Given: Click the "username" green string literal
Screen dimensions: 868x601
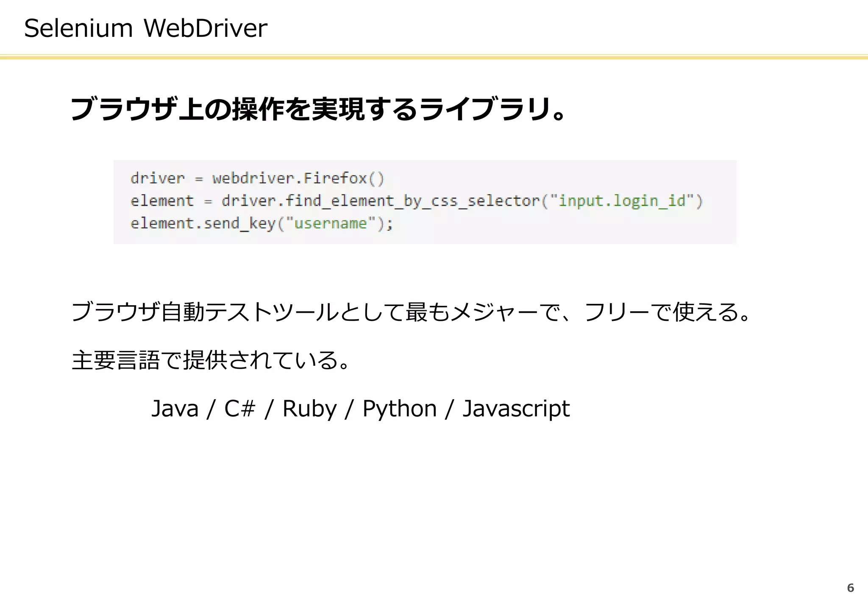Looking at the screenshot, I should (331, 223).
